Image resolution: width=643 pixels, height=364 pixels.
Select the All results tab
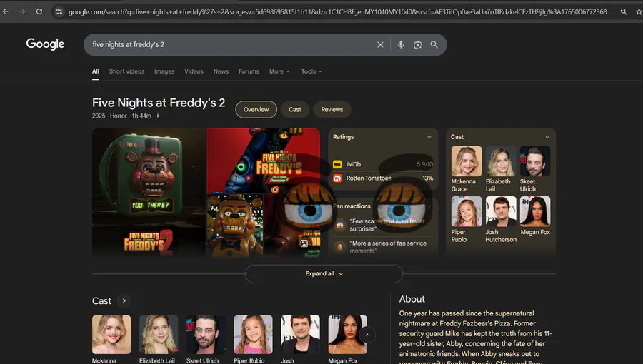pyautogui.click(x=96, y=71)
